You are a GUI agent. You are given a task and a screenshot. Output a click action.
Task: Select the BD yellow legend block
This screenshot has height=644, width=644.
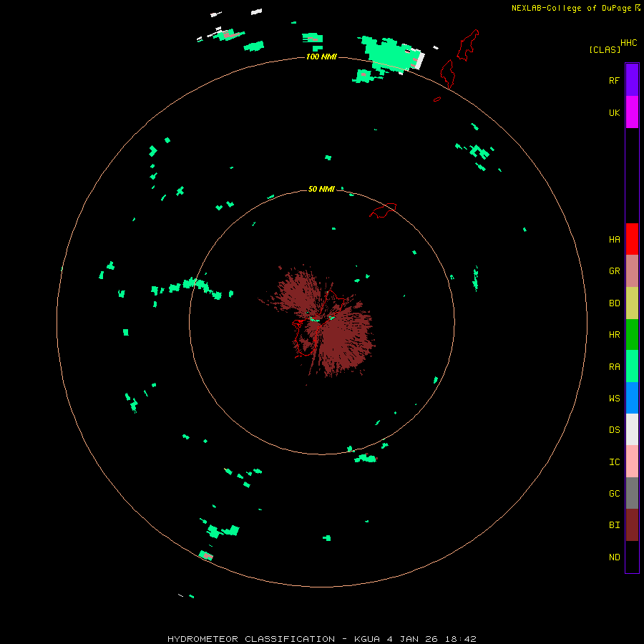(x=632, y=303)
